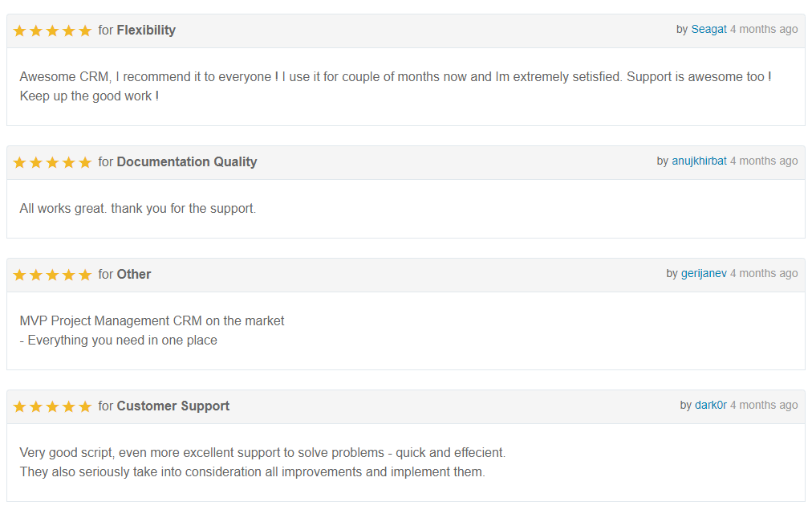Open reviewer gerijanev's profile link

click(x=704, y=274)
